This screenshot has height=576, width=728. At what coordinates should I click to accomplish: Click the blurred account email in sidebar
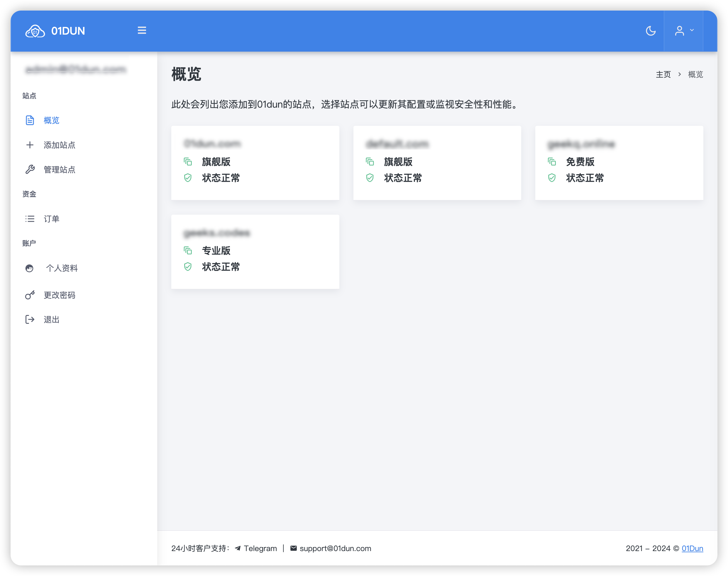pos(76,70)
